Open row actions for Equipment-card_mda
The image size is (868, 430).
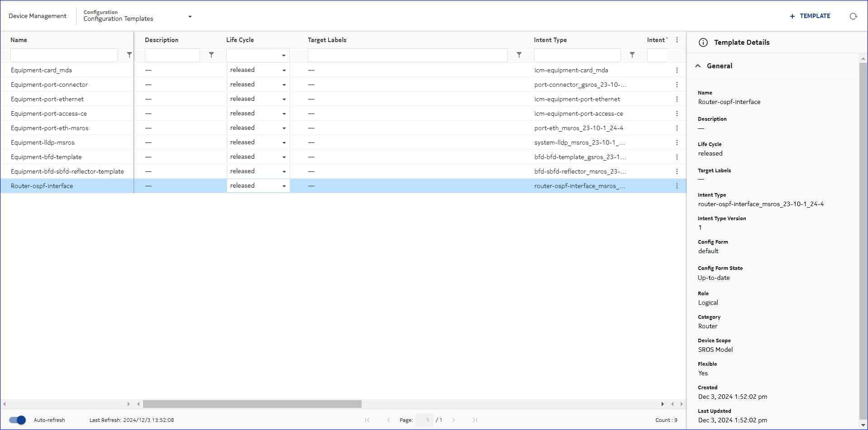[677, 70]
